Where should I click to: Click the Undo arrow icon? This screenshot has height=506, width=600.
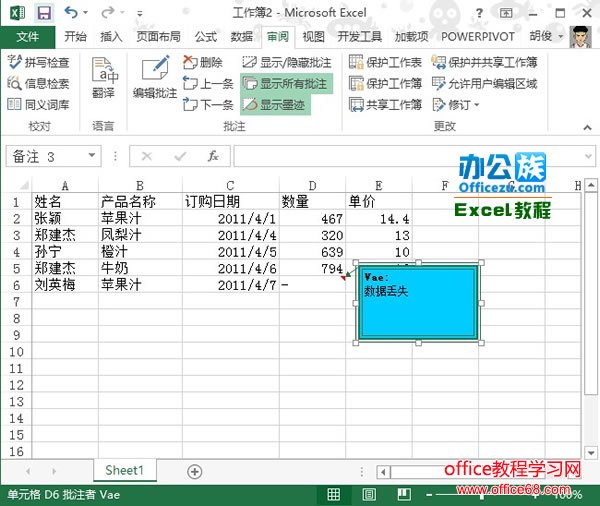pos(72,13)
